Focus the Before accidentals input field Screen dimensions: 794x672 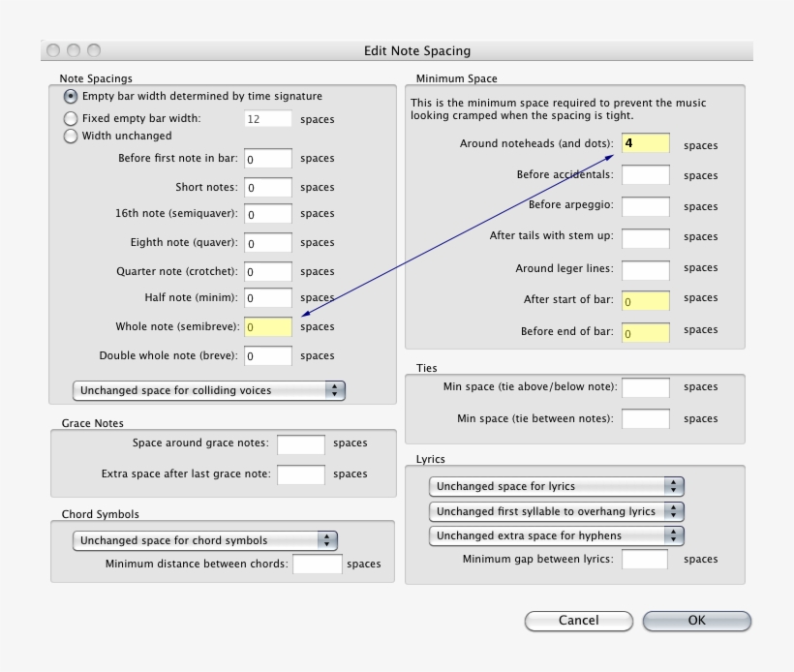pyautogui.click(x=645, y=175)
